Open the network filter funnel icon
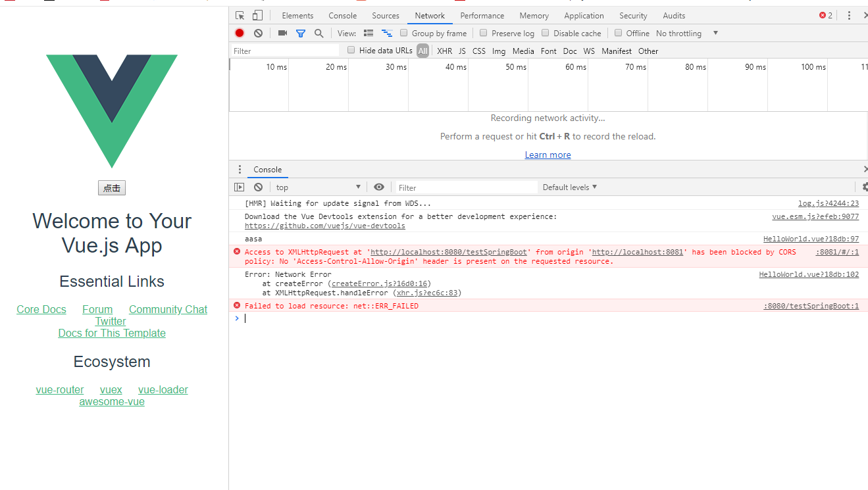This screenshot has width=868, height=490. [301, 33]
